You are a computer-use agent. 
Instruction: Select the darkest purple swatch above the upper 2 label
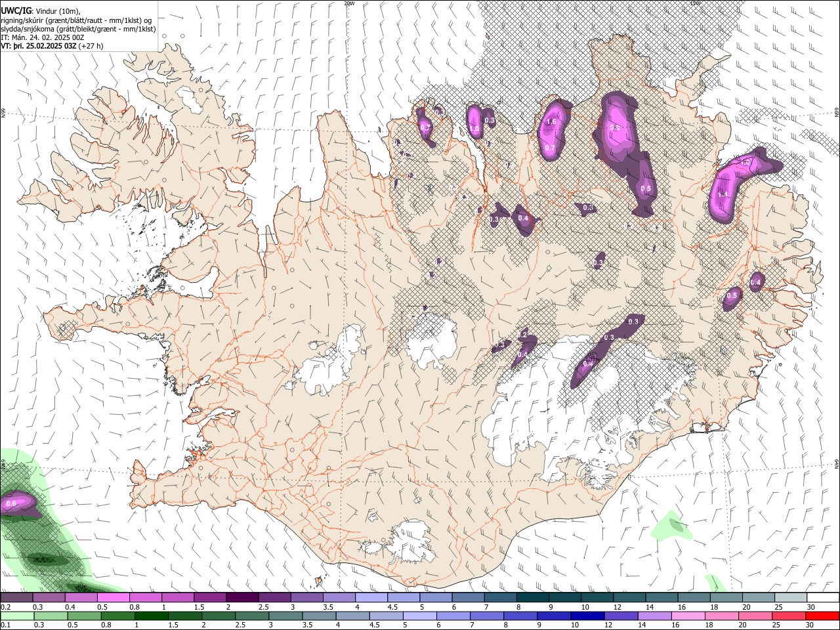point(242,598)
